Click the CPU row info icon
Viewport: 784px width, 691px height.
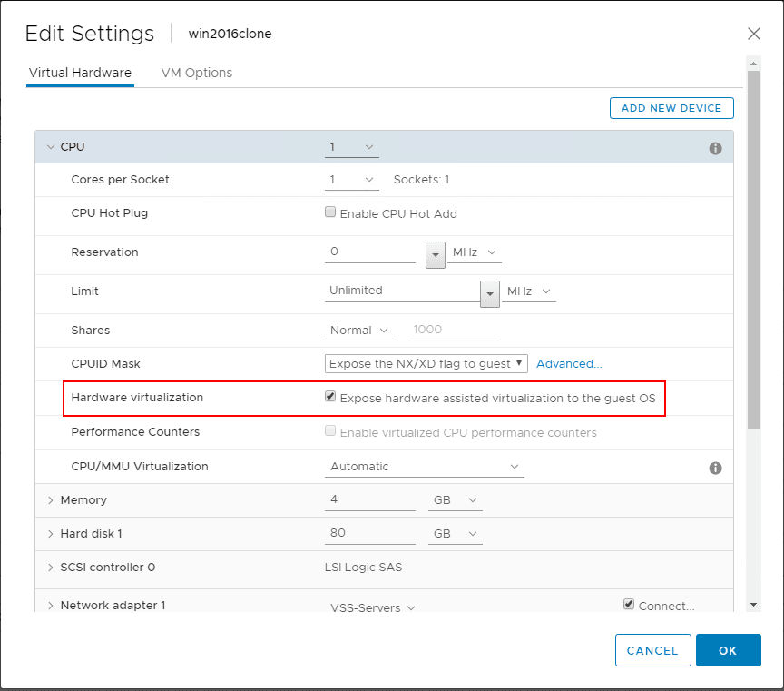tap(715, 148)
